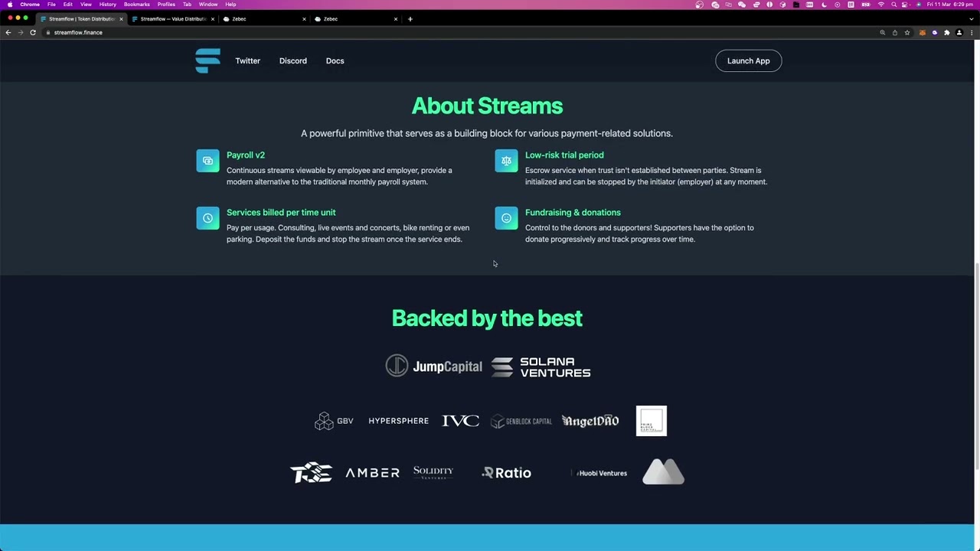980x551 pixels.
Task: Click the Fundraising & donations smiley icon
Action: point(506,218)
